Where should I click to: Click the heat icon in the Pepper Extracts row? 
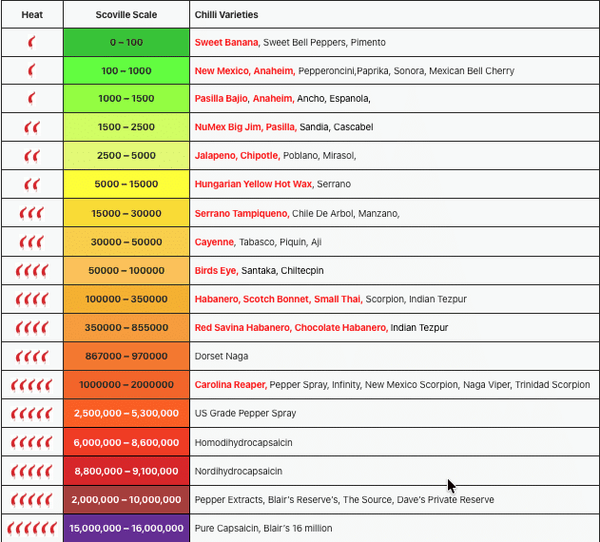point(32,500)
